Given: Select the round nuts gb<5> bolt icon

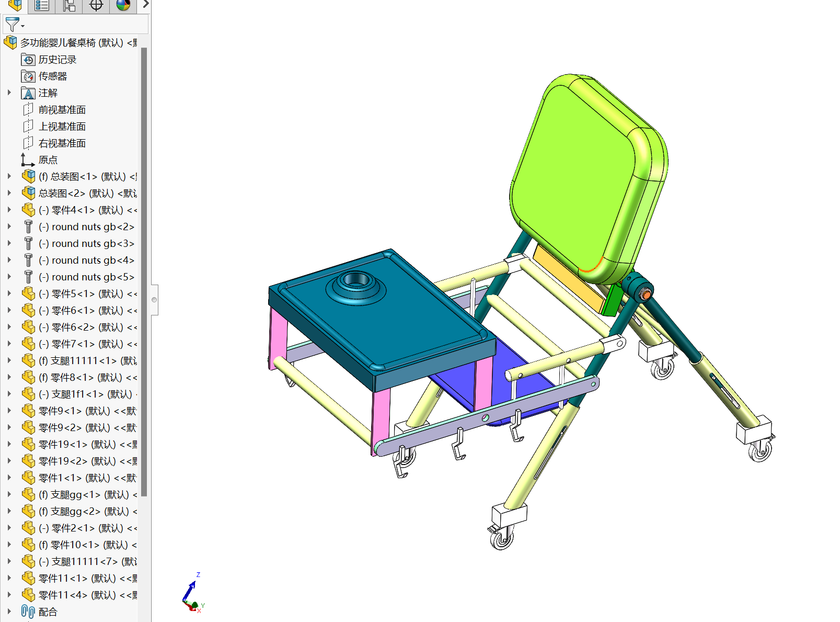Looking at the screenshot, I should (x=29, y=277).
